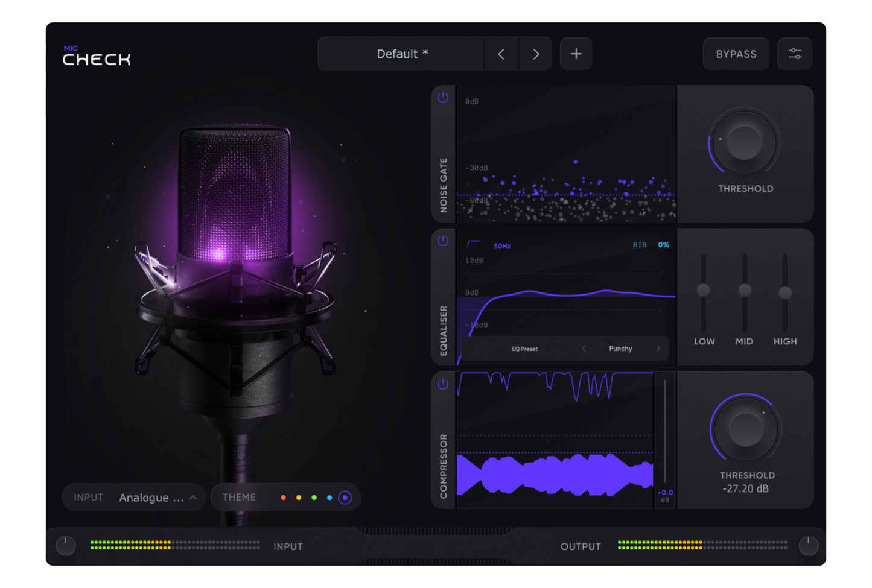The width and height of the screenshot is (872, 588).
Task: Click the EQ Preset label
Action: [x=524, y=349]
